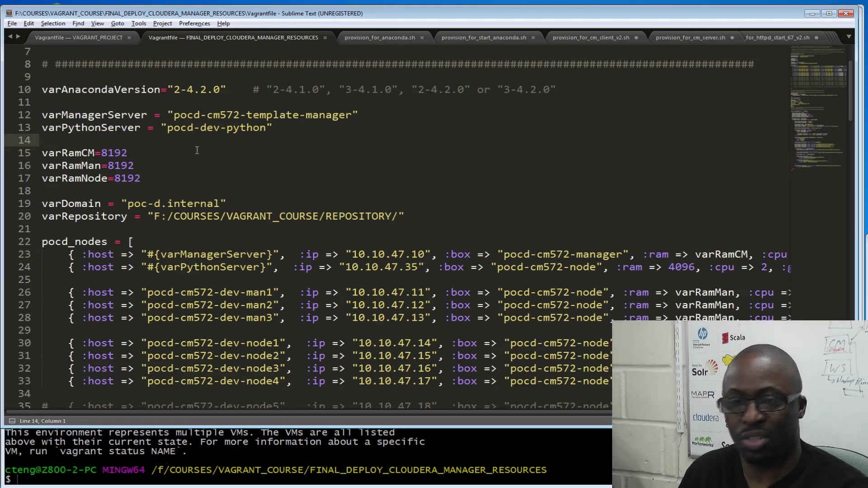Click unsaved dot on provision_for_cm_client_v2.sh tab
Viewport: 868px width, 488px height.
637,38
